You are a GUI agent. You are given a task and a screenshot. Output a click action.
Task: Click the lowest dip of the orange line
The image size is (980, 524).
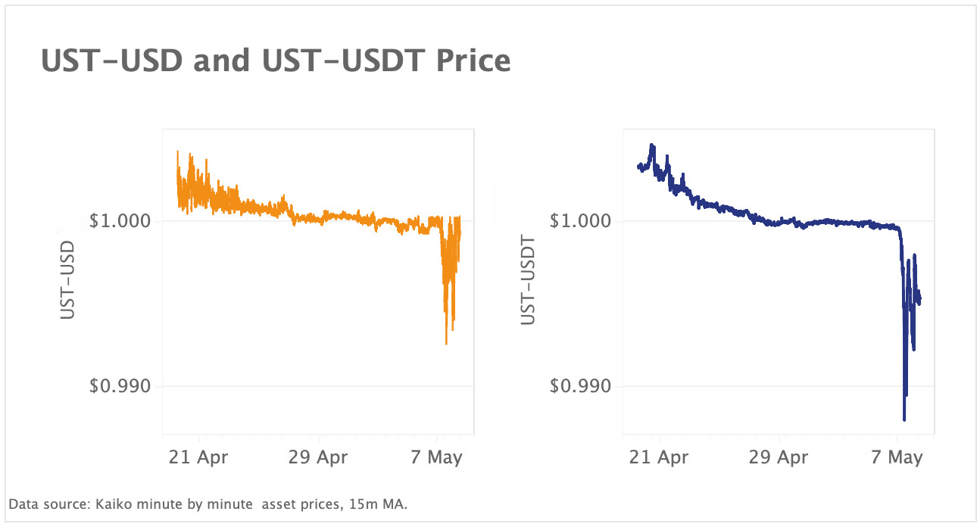[x=446, y=343]
